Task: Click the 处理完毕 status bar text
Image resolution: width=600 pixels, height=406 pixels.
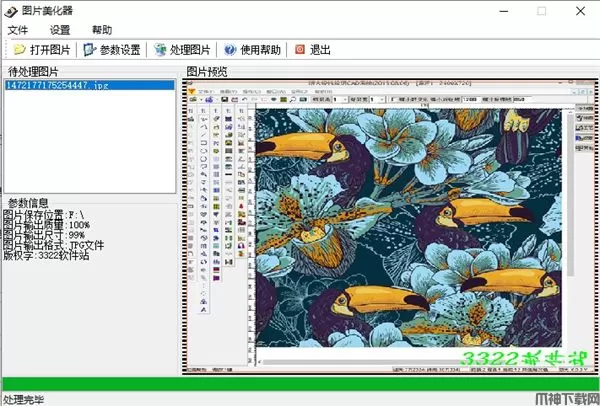Action: coord(26,398)
